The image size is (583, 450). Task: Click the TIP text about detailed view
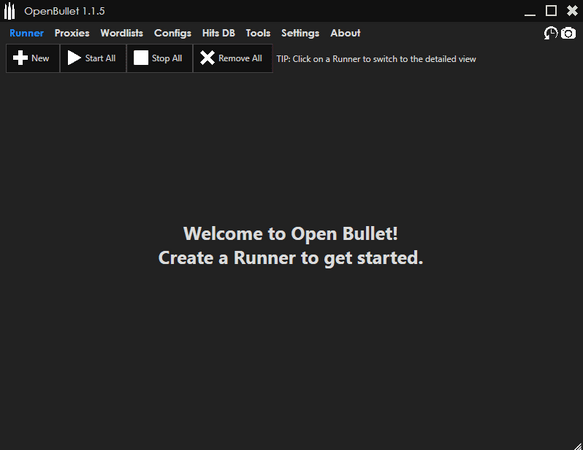[x=376, y=59]
